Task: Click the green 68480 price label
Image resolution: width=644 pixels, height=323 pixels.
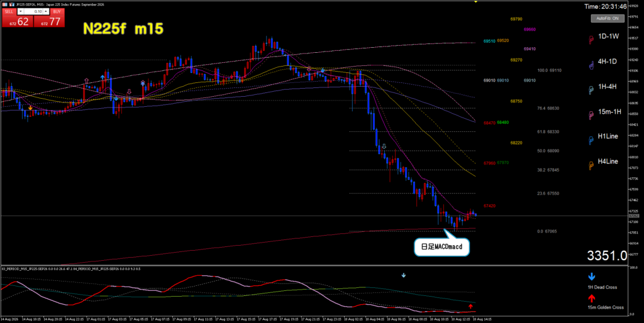Action: tap(503, 123)
